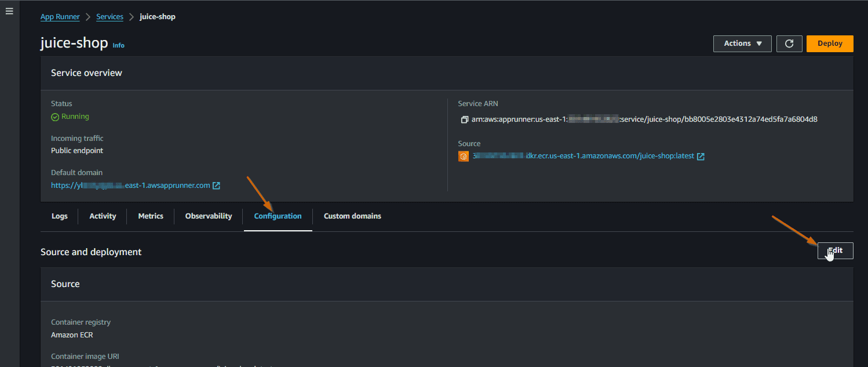View the Metrics tab
Viewport: 868px width, 367px height.
pyautogui.click(x=151, y=216)
